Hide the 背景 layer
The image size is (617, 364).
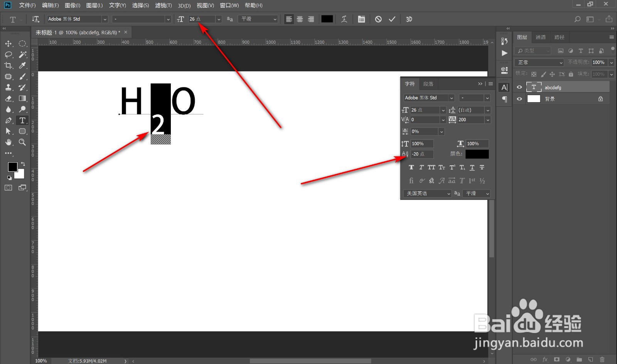pyautogui.click(x=519, y=99)
